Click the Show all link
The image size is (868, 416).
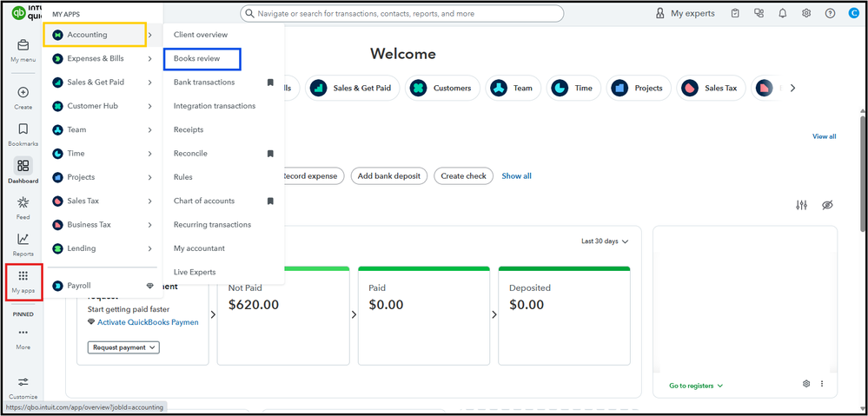coord(516,176)
